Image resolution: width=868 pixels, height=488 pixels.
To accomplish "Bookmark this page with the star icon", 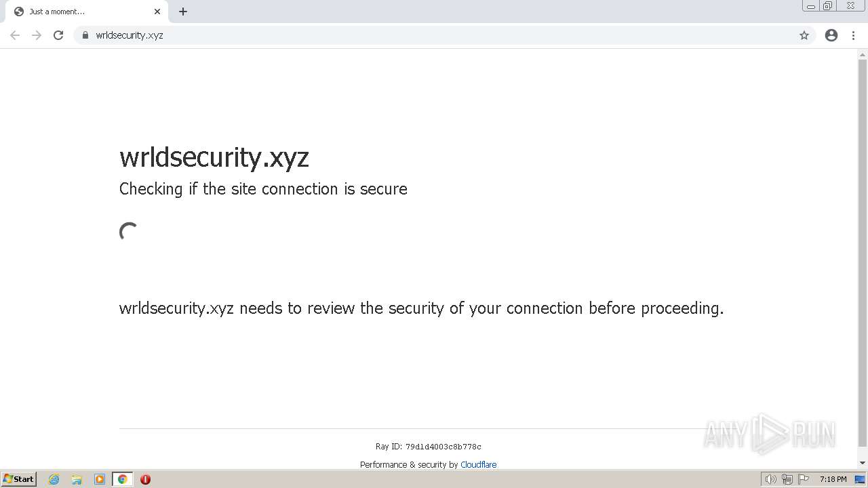I will click(x=804, y=35).
